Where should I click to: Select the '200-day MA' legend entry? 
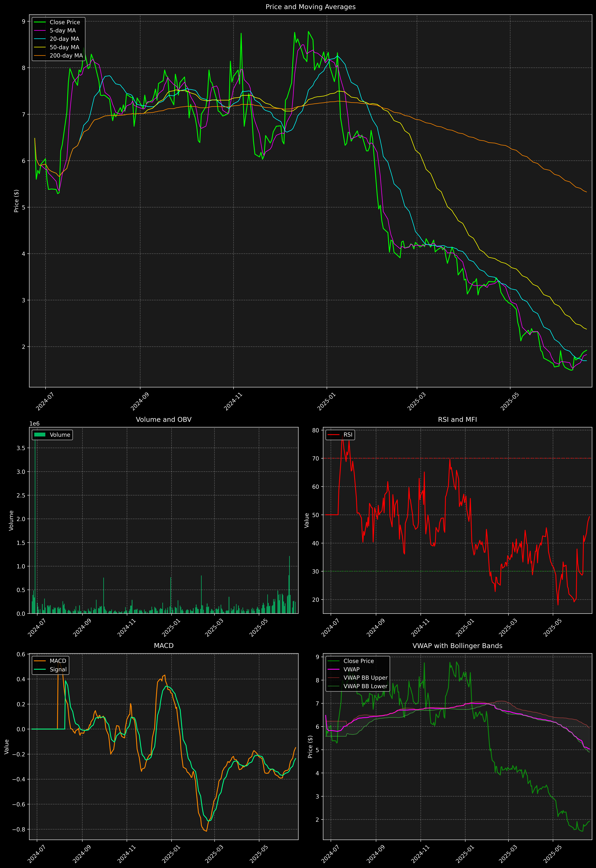pyautogui.click(x=66, y=56)
